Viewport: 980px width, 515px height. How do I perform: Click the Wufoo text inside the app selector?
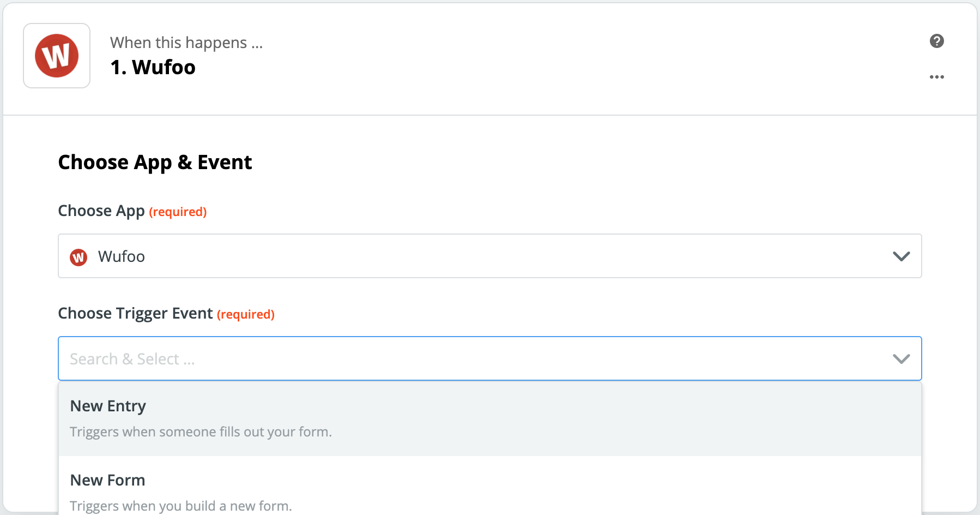121,256
